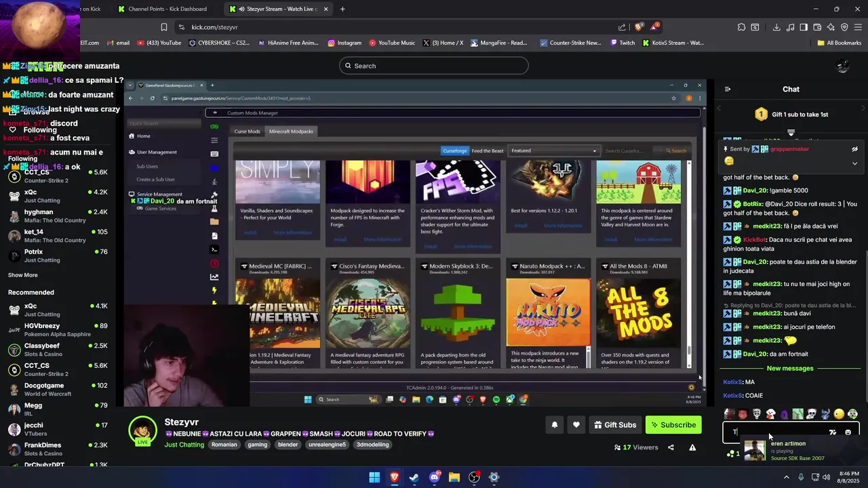Click Brave Rewards triangle icon
This screenshot has height=488, width=868.
654,27
